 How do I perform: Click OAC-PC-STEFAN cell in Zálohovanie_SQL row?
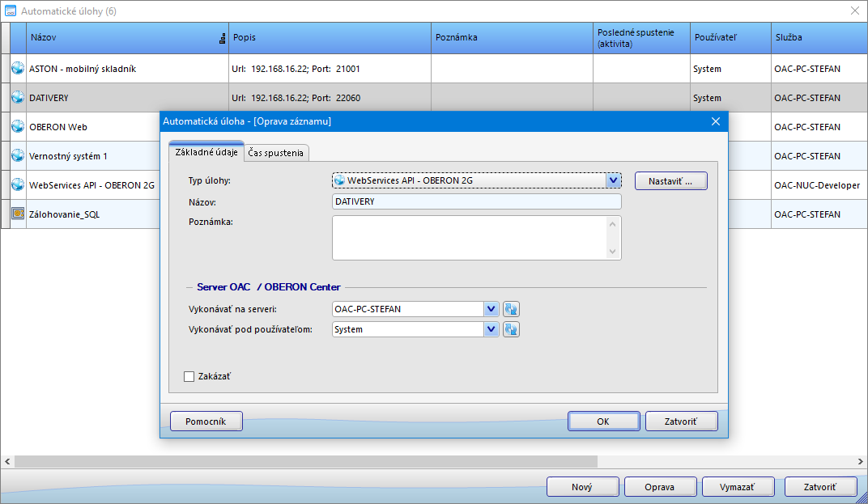click(819, 214)
